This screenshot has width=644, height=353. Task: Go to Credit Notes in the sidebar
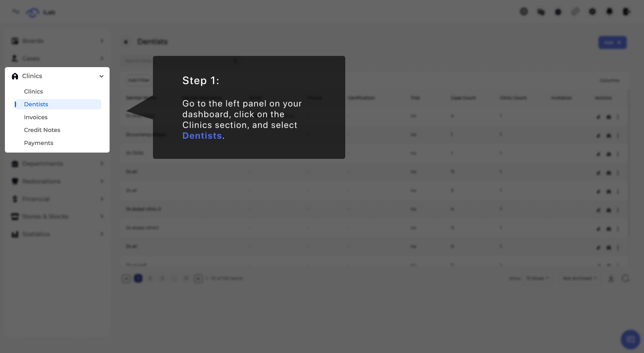tap(42, 130)
